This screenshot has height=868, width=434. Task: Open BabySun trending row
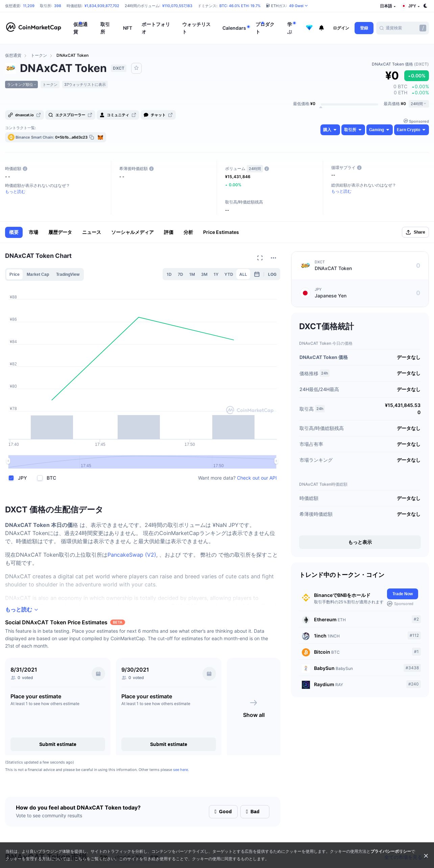360,668
